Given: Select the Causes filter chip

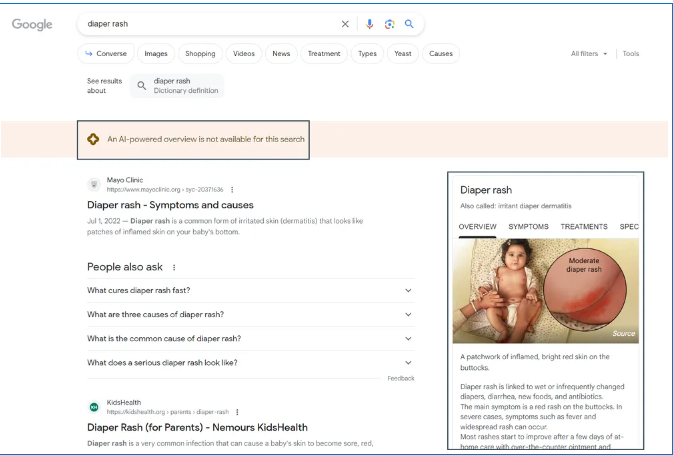Looking at the screenshot, I should (x=441, y=54).
